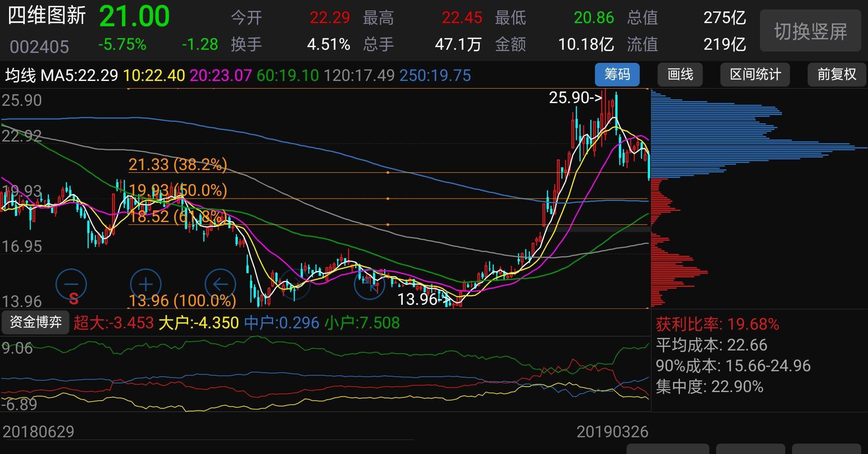This screenshot has height=454, width=868.
Task: Tap the 最高 label
Action: [378, 18]
